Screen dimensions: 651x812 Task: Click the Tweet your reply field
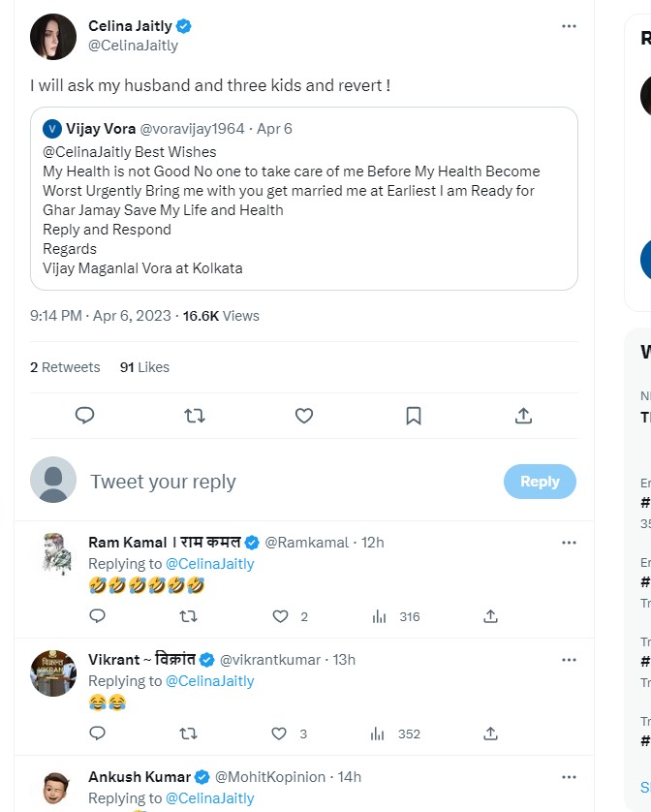[291, 482]
